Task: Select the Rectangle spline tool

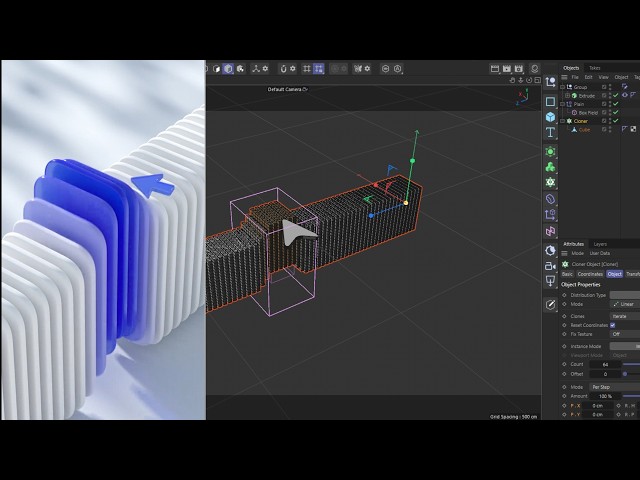Action: [x=550, y=101]
